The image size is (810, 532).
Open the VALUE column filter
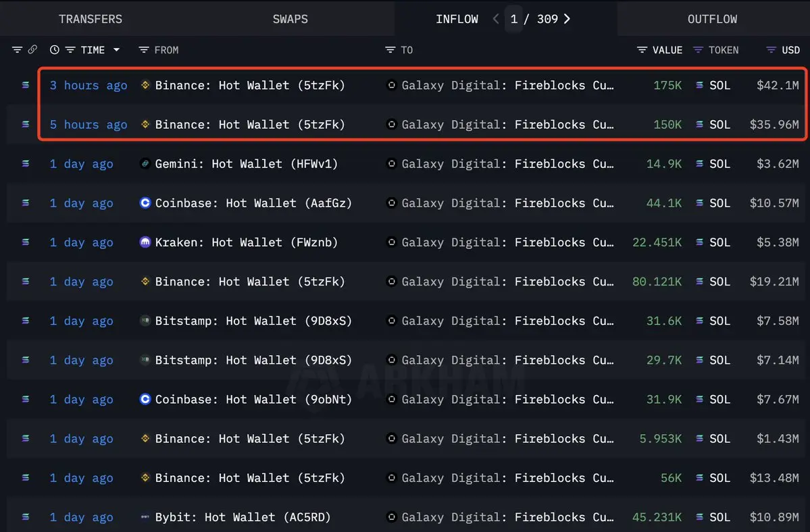tap(642, 49)
